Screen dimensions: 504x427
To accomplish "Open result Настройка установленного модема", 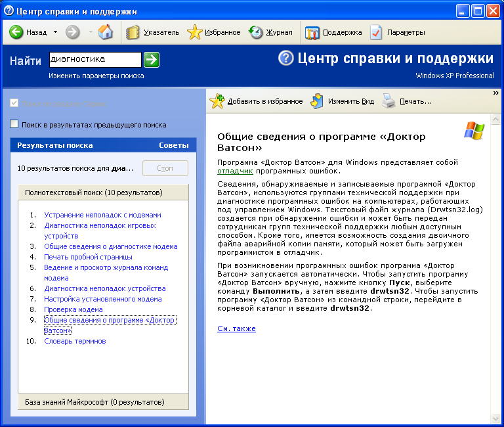I will 103,299.
